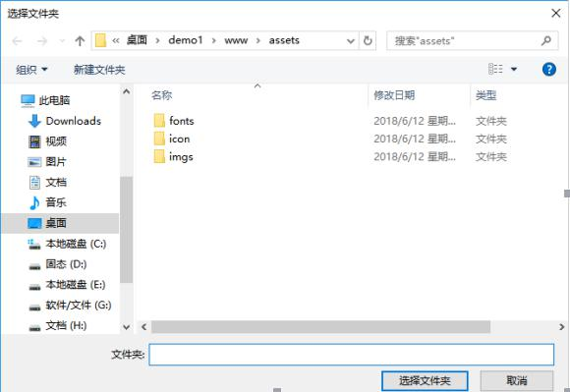Go forward with the right arrow
This screenshot has height=392, width=570.
coord(42,41)
